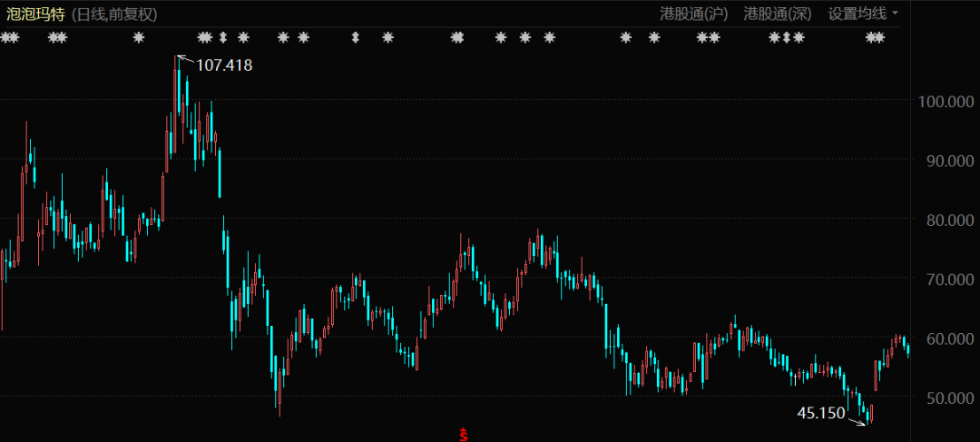980x442 pixels.
Task: Click the star marker directly above 107.418 peak
Action: (x=202, y=38)
